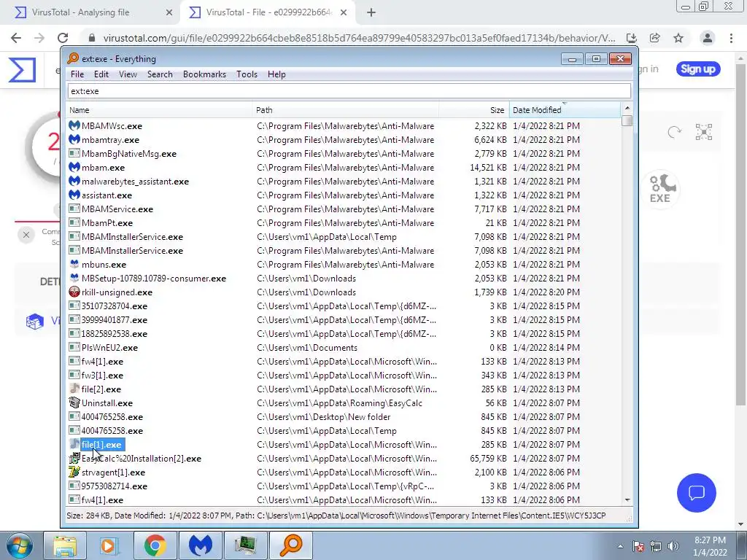Click the PlsWnEU2.exe file icon
Image resolution: width=747 pixels, height=560 pixels.
pos(74,348)
